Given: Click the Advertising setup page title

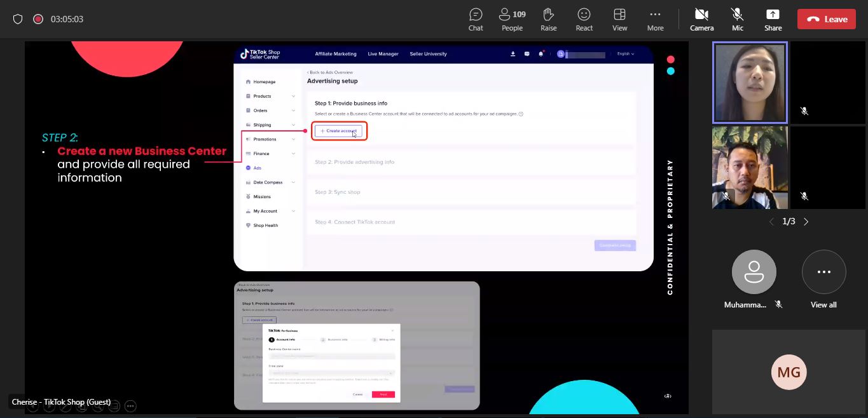Looking at the screenshot, I should click(333, 81).
